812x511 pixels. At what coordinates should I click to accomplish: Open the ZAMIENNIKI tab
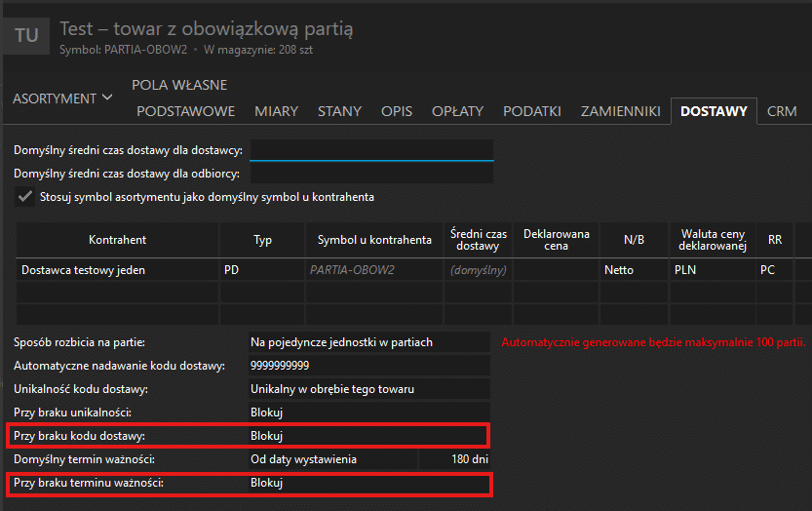620,111
